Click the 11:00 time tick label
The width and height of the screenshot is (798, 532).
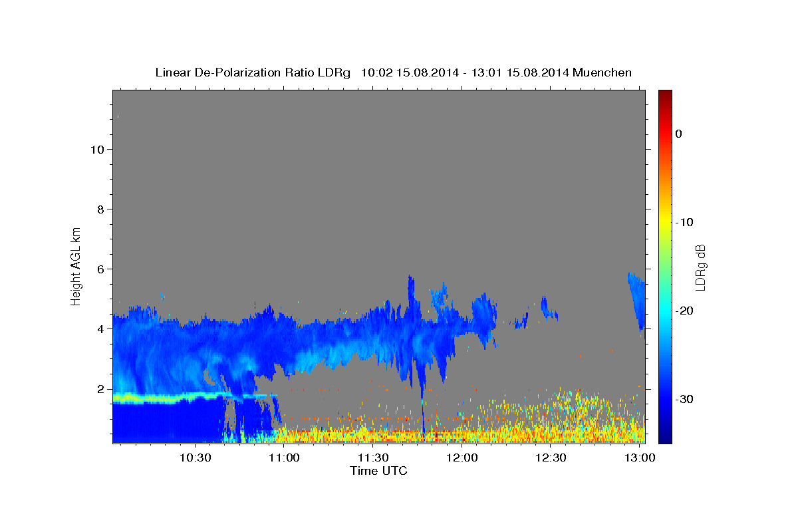pyautogui.click(x=284, y=458)
